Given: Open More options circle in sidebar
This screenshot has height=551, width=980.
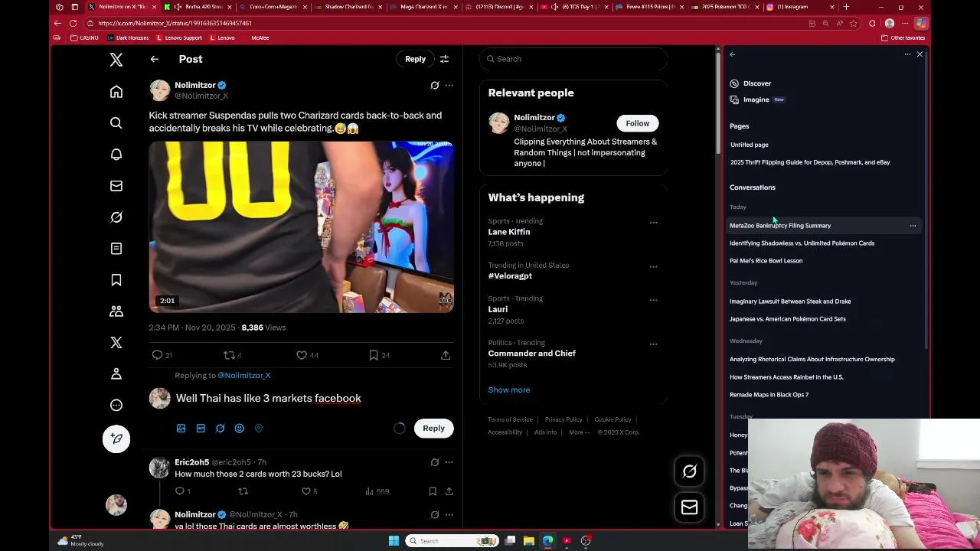Looking at the screenshot, I should tap(116, 405).
